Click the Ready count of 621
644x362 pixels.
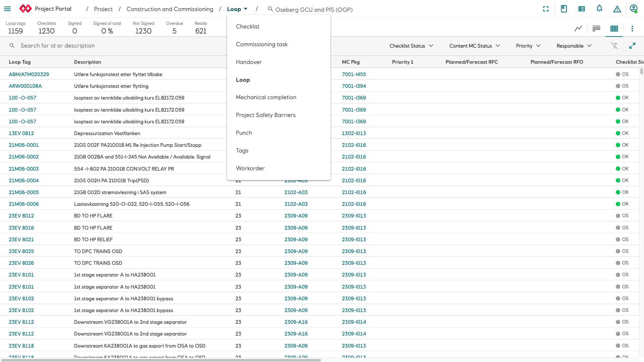201,31
